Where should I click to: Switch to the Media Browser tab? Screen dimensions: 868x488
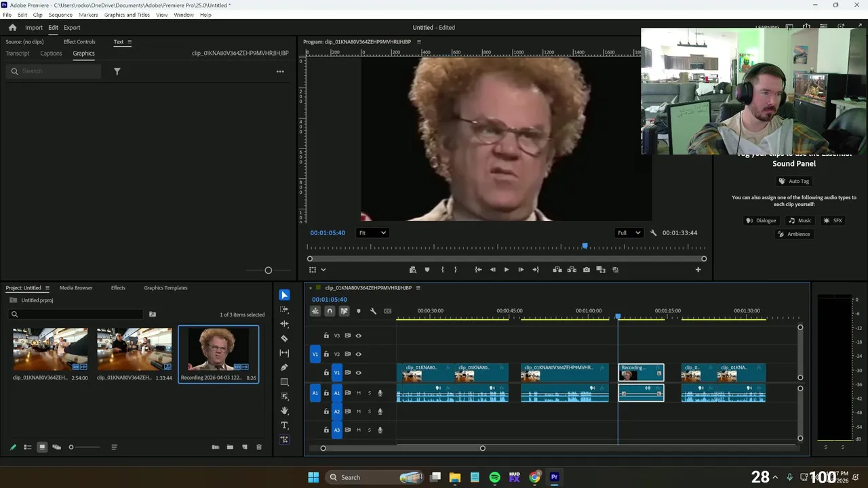76,288
